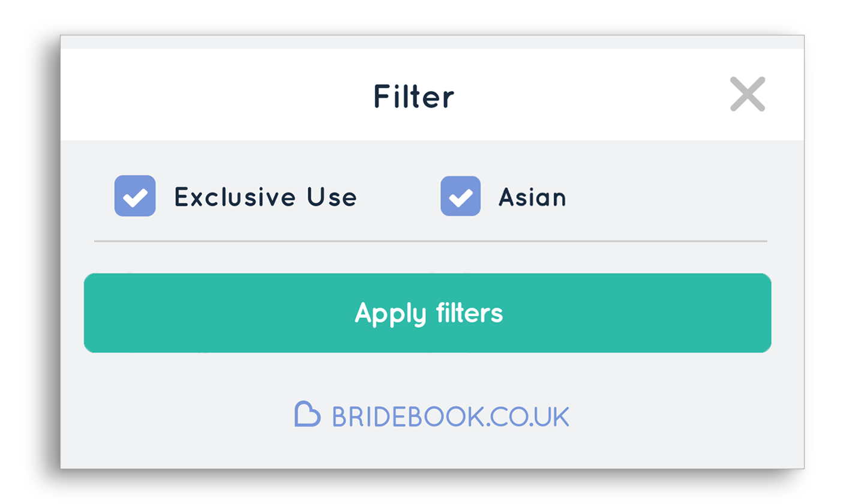Select the checkmark icon inside the Asian box
The width and height of the screenshot is (864, 504).
click(x=461, y=196)
